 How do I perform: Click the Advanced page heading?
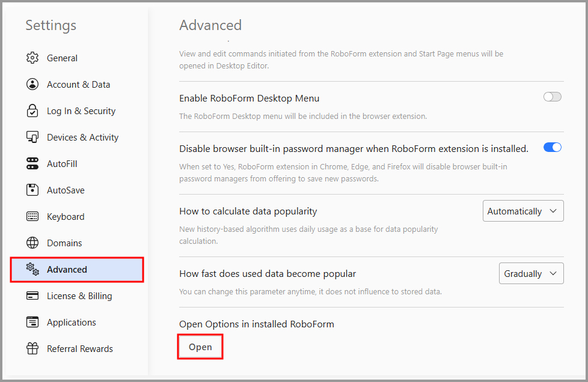click(x=210, y=25)
